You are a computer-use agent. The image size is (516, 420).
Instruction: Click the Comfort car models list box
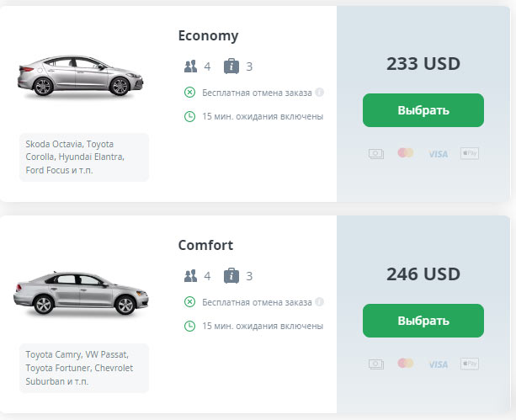coord(83,368)
